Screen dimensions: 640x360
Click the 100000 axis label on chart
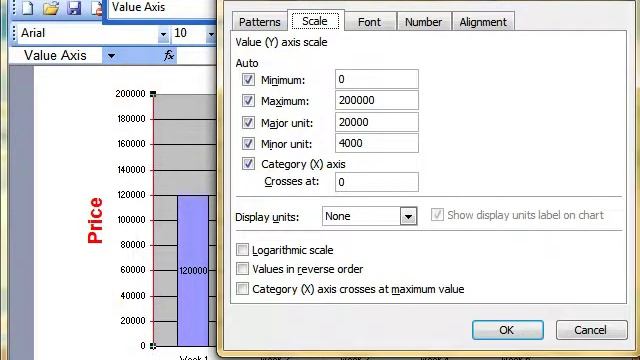coord(131,220)
